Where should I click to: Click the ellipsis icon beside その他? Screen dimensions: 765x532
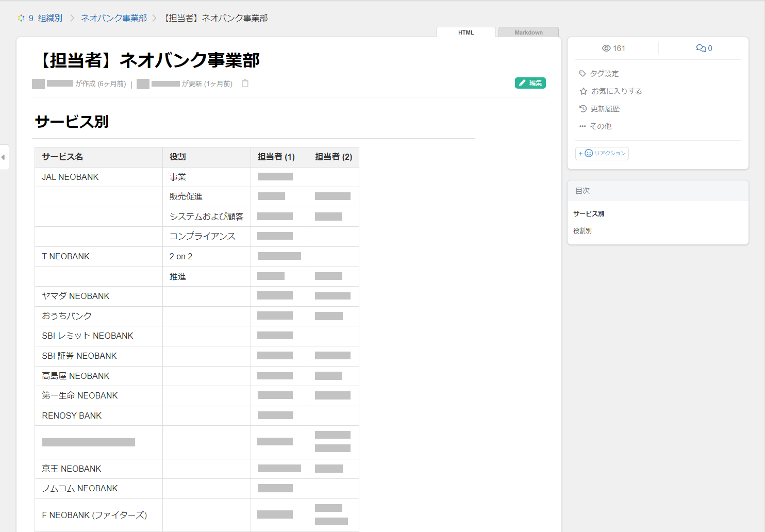pos(583,126)
